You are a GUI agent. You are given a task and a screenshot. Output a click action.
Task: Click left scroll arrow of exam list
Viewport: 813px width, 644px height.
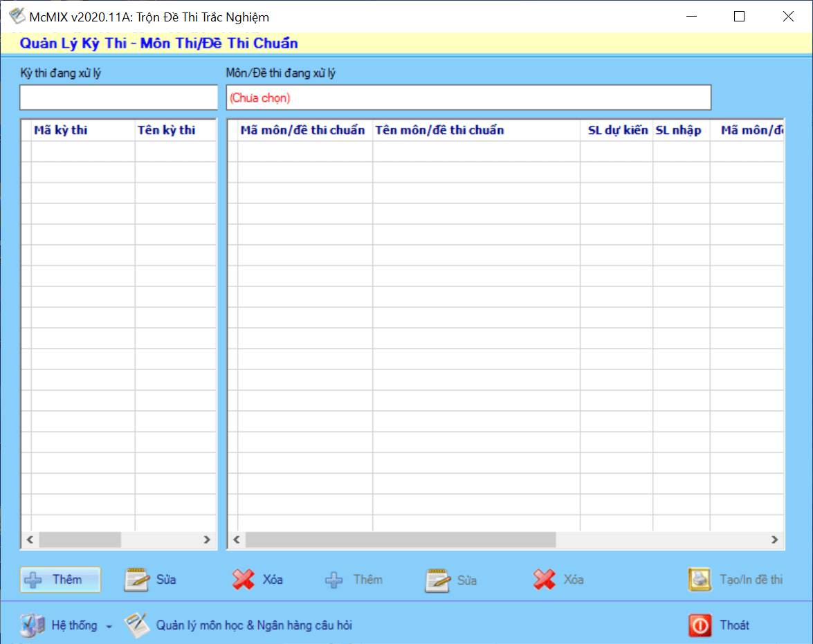point(30,540)
